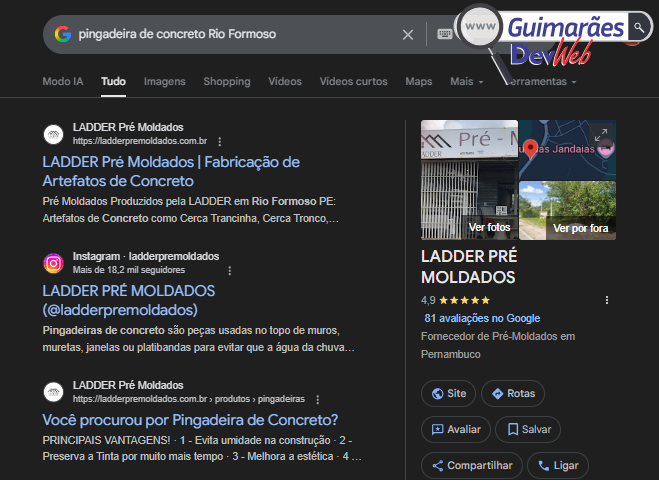The image size is (659, 482).
Task: Open Vídeos curtos tab
Action: tap(353, 81)
